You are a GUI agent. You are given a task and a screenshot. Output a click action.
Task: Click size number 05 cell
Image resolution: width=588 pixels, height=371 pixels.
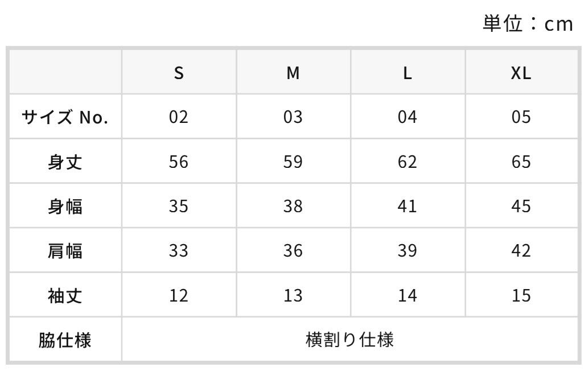pos(521,117)
